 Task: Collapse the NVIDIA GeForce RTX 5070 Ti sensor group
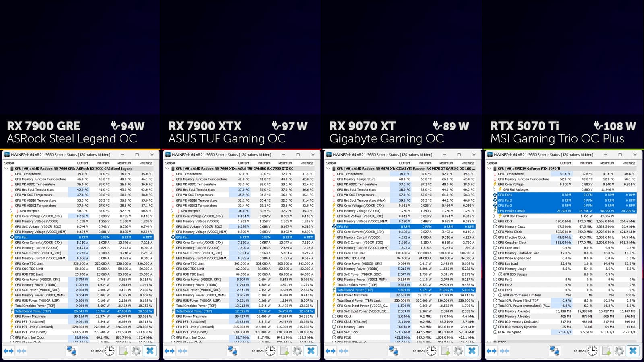pos(489,169)
